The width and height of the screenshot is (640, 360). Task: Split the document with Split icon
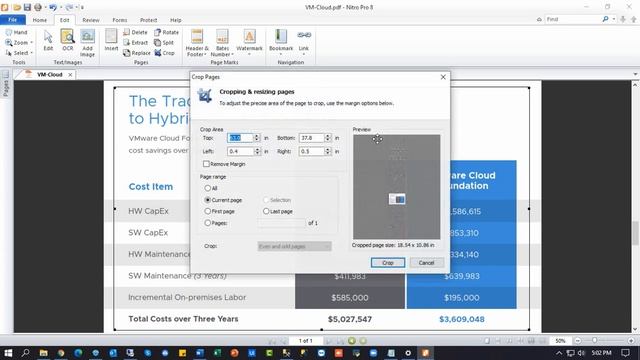click(164, 42)
